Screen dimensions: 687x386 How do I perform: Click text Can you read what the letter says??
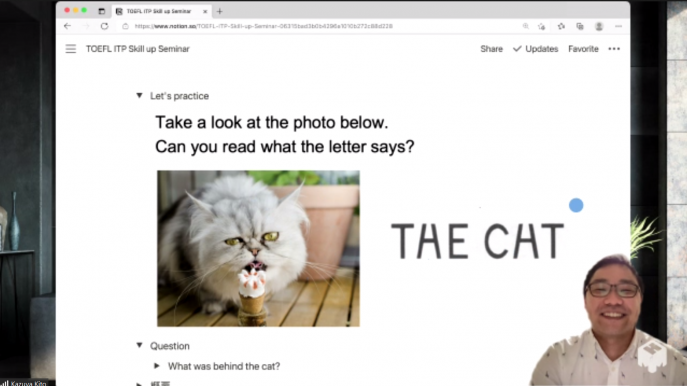point(285,147)
